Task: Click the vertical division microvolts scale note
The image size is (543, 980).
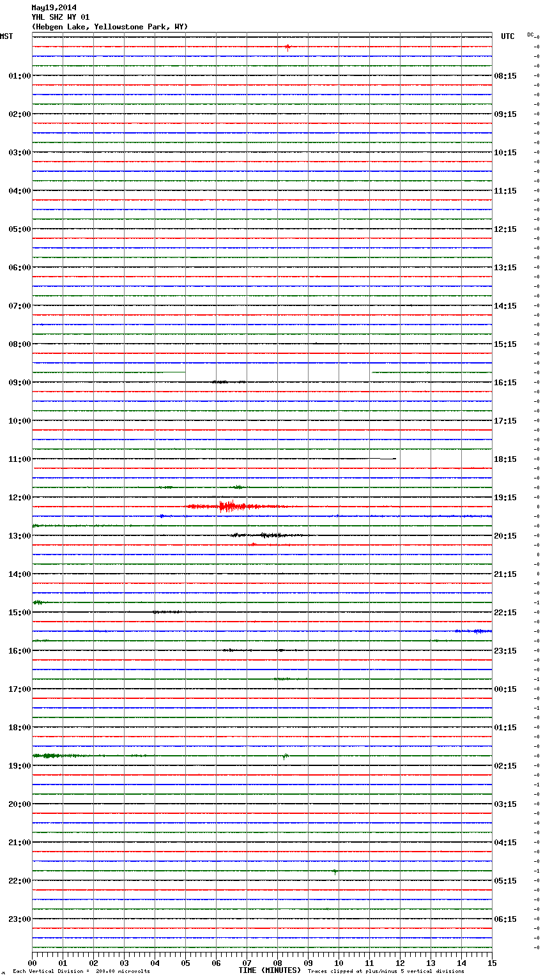Action: point(81,971)
